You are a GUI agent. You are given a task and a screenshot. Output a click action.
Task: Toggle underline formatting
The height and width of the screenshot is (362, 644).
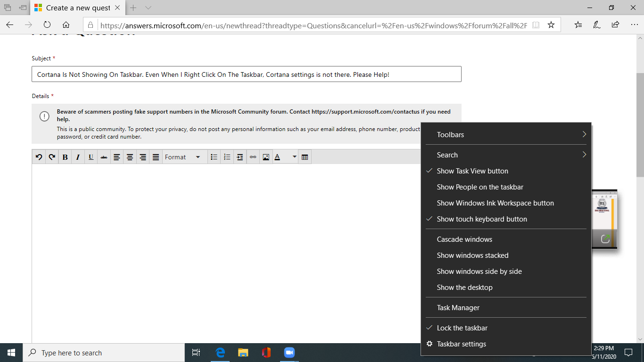(91, 157)
